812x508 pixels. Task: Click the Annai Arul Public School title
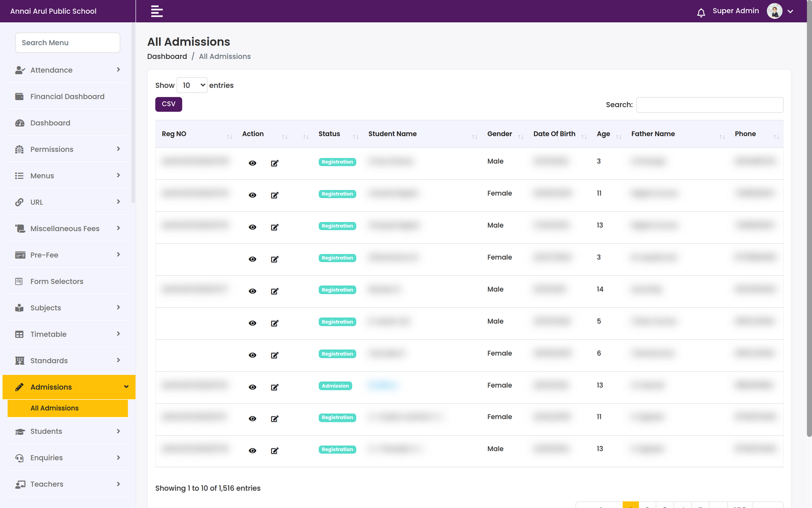(x=53, y=11)
